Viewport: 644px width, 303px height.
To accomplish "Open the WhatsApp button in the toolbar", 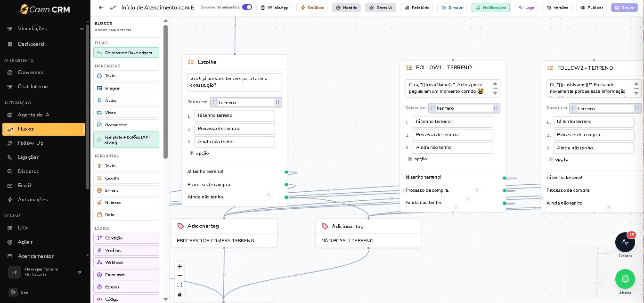I will click(274, 8).
